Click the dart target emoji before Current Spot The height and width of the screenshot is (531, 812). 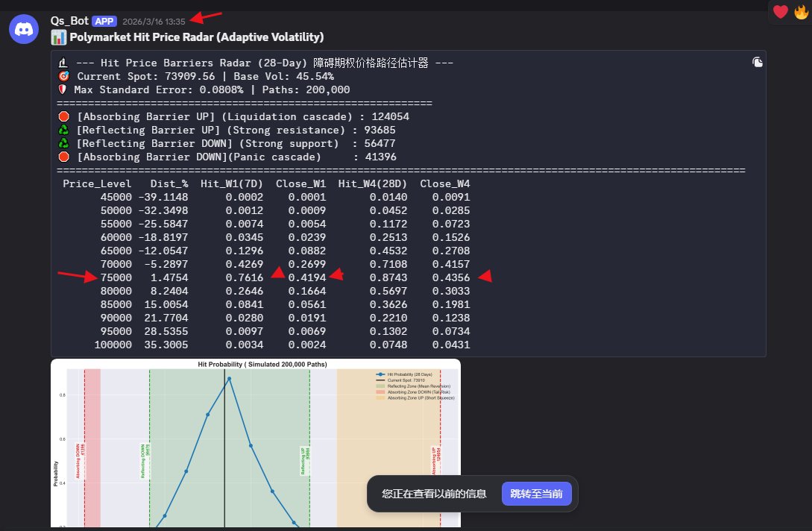pos(63,76)
